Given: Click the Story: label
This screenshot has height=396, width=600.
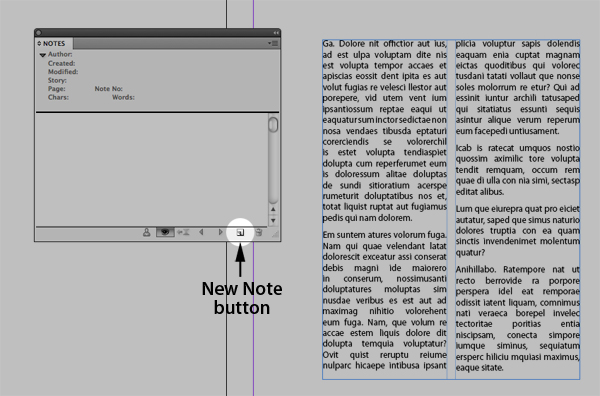Looking at the screenshot, I should [x=57, y=80].
